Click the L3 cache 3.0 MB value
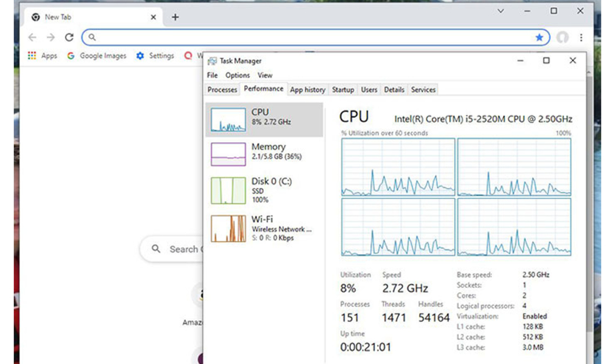Screen dimensions: 615x364 click(x=532, y=347)
